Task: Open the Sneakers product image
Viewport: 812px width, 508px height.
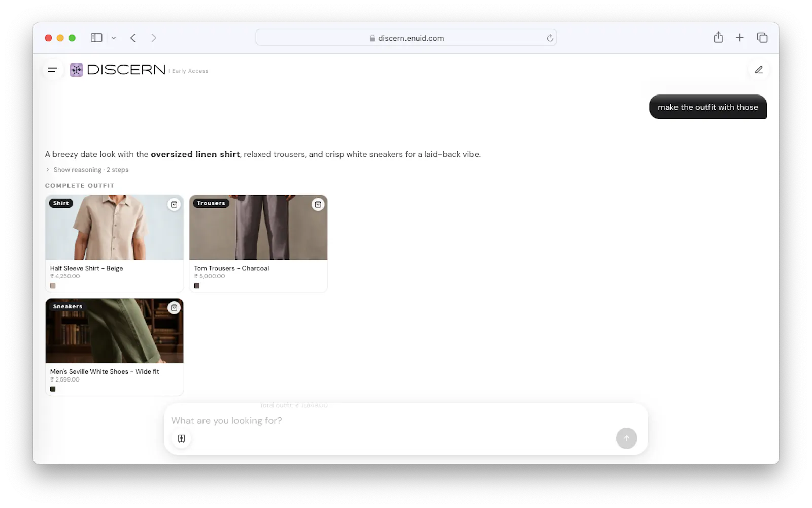Action: pyautogui.click(x=114, y=331)
